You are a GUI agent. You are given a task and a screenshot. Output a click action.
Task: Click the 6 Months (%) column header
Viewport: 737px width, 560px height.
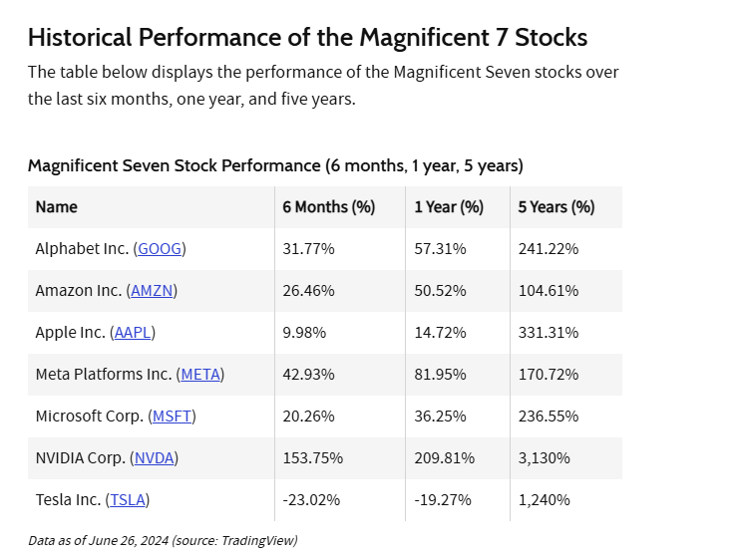[x=328, y=207]
